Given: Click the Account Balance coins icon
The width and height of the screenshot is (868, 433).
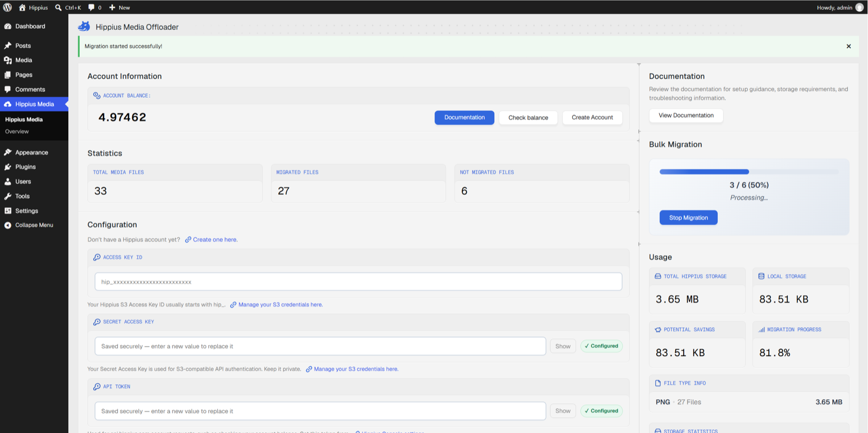Looking at the screenshot, I should [x=97, y=95].
